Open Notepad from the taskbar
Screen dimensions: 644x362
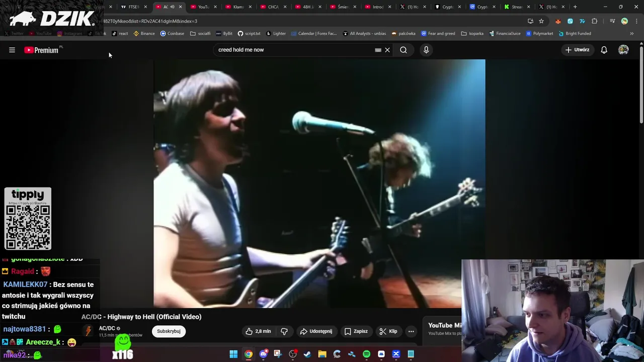pos(411,354)
